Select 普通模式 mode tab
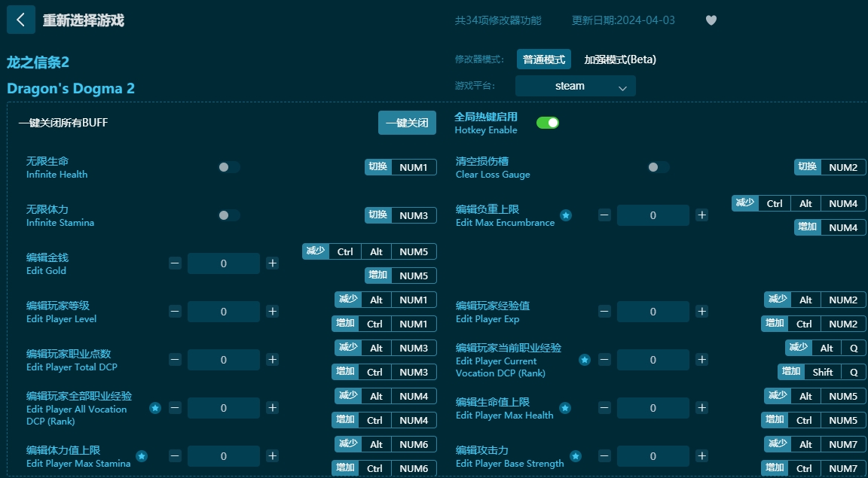The height and width of the screenshot is (478, 868). point(543,59)
